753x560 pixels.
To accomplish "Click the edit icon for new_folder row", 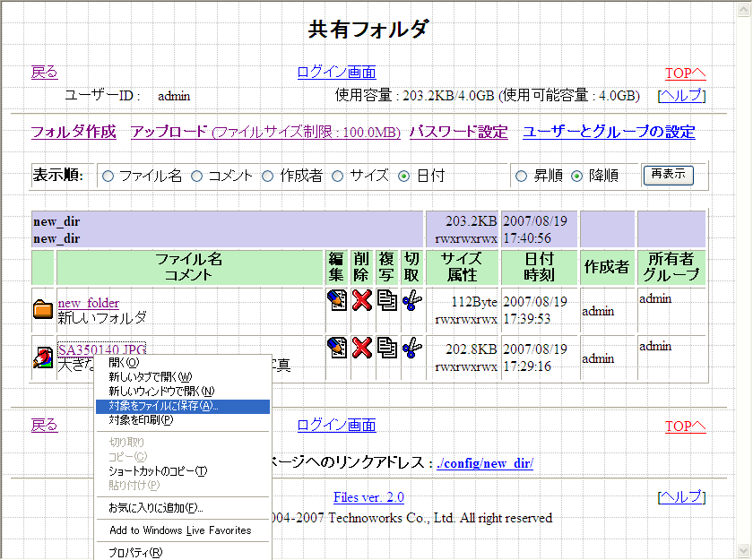I will 337,300.
